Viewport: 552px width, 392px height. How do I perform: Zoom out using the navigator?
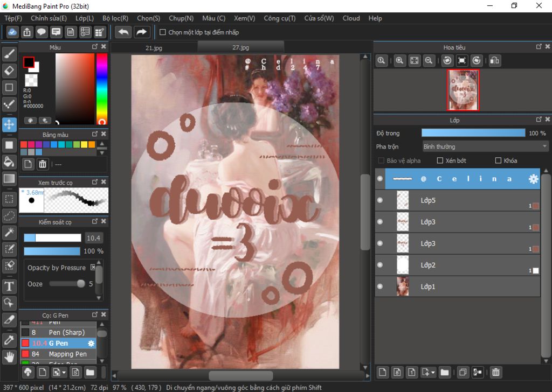[429, 60]
